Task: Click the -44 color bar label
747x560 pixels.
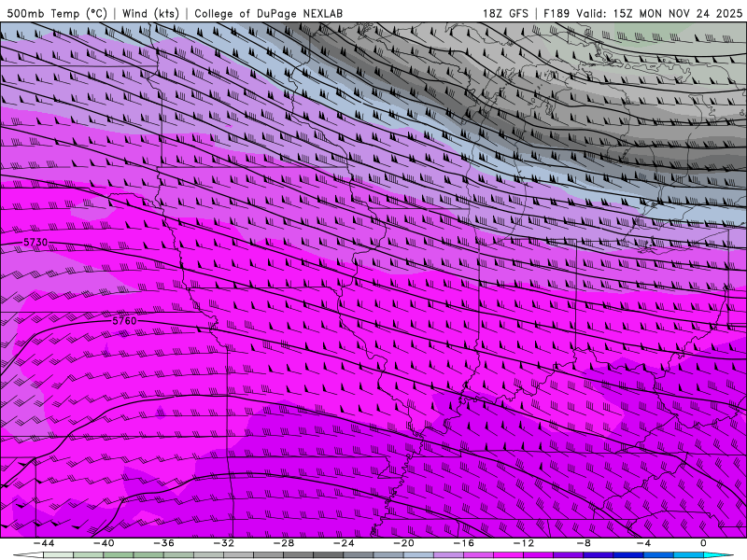Action: tap(44, 543)
